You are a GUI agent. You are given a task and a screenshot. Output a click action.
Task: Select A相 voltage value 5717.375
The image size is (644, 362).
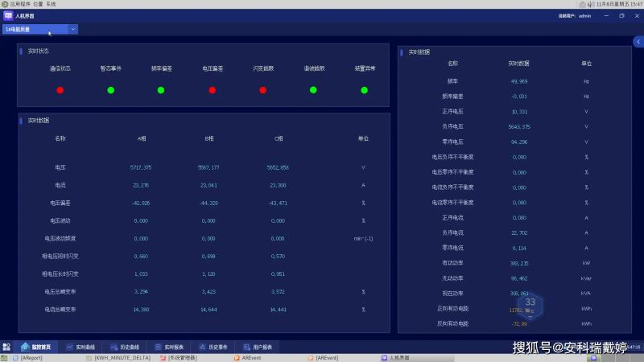(x=141, y=167)
